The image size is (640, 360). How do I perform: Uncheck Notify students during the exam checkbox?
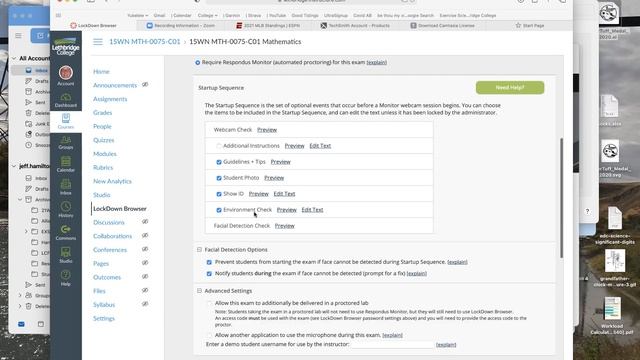coord(209,273)
